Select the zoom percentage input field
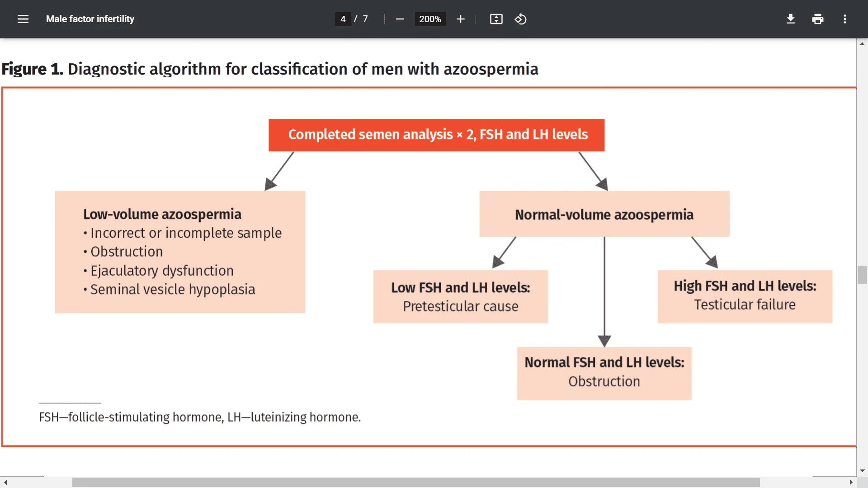This screenshot has height=488, width=868. click(430, 19)
